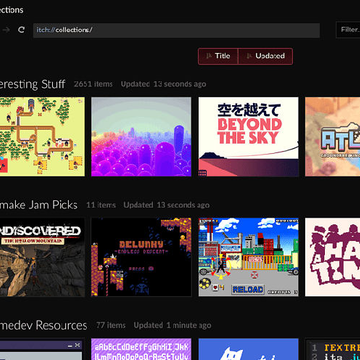Screen dimensions: 360x360
Task: Open the blue cat logo thumbnail
Action: coord(249,349)
